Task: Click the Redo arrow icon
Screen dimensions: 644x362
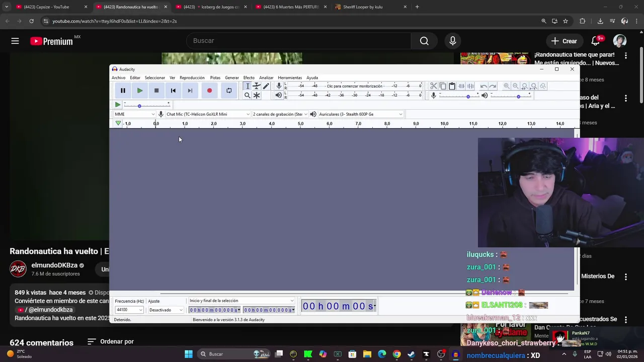Action: tap(493, 86)
